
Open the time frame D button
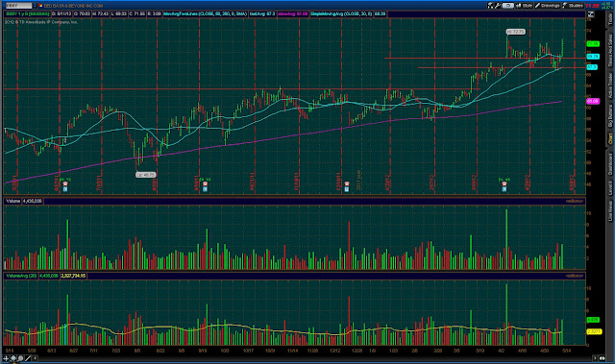[x=508, y=6]
